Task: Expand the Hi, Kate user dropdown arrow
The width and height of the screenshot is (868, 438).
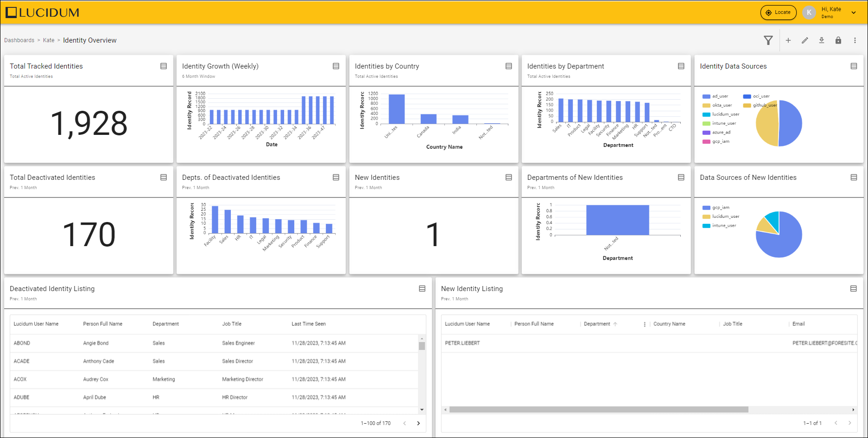Action: [853, 13]
